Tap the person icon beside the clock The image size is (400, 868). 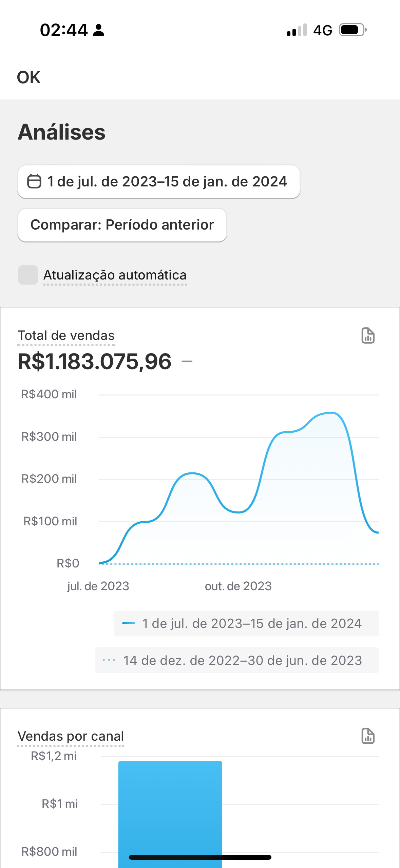pos(99,30)
